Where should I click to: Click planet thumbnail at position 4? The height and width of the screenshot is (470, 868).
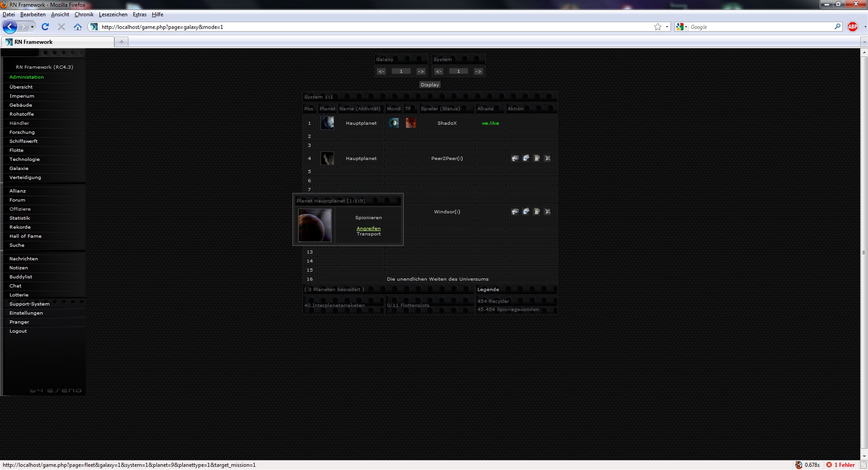(327, 158)
